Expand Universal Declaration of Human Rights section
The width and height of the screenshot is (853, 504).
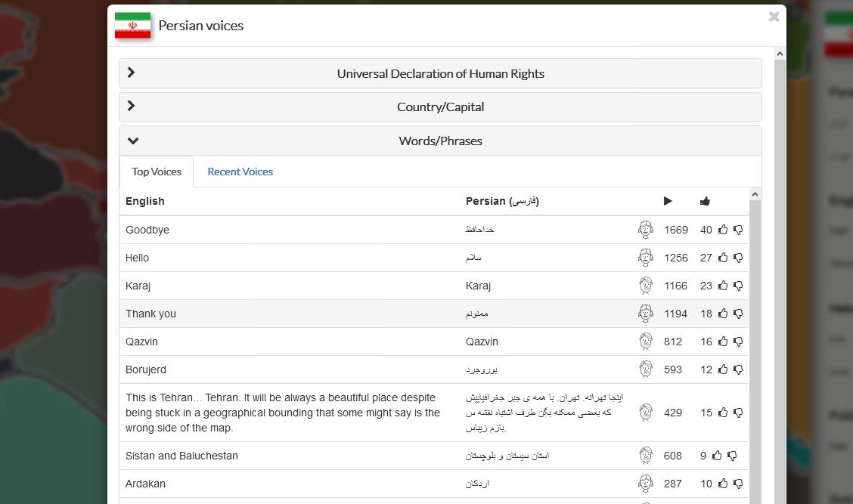440,73
